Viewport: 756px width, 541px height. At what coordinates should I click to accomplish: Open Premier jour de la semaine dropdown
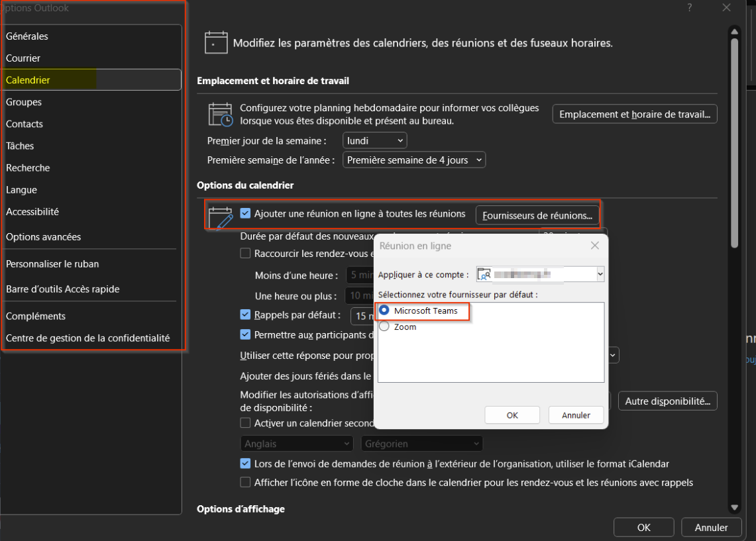point(374,140)
